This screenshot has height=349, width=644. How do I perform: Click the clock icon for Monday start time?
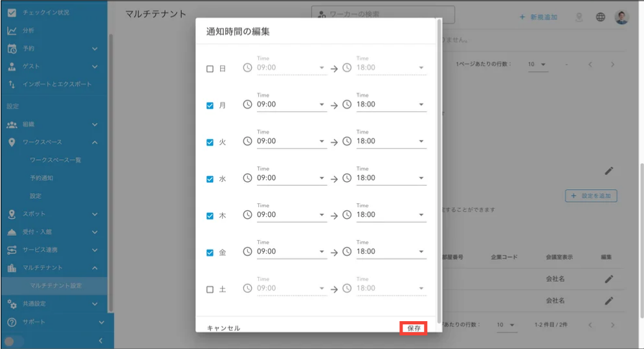pyautogui.click(x=247, y=104)
